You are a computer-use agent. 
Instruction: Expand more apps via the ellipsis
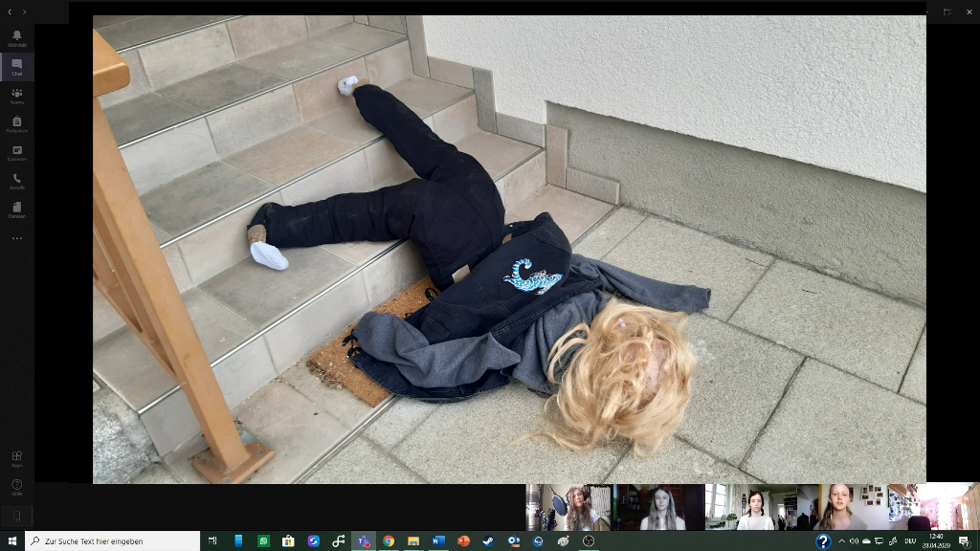(x=16, y=238)
